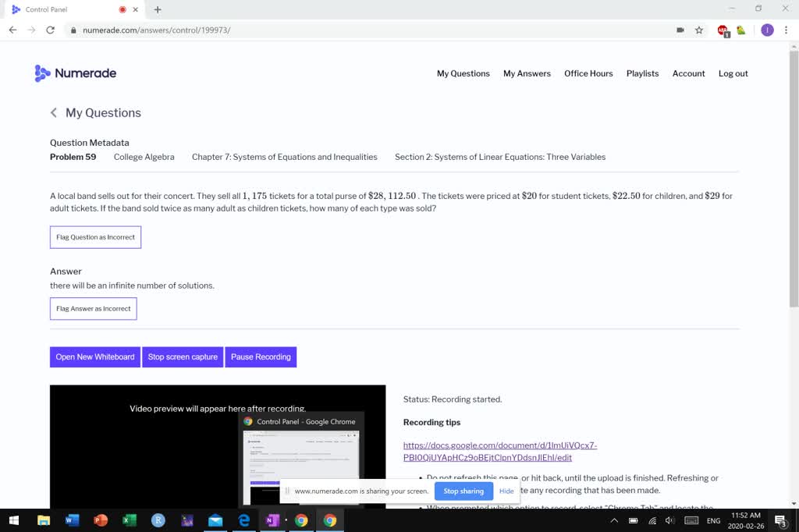Open Chrome three-dot menu
This screenshot has height=532, width=799.
[786, 30]
